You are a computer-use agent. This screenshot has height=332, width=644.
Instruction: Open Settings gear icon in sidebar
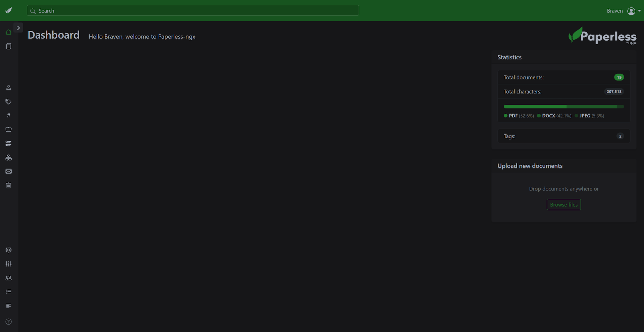click(x=9, y=250)
